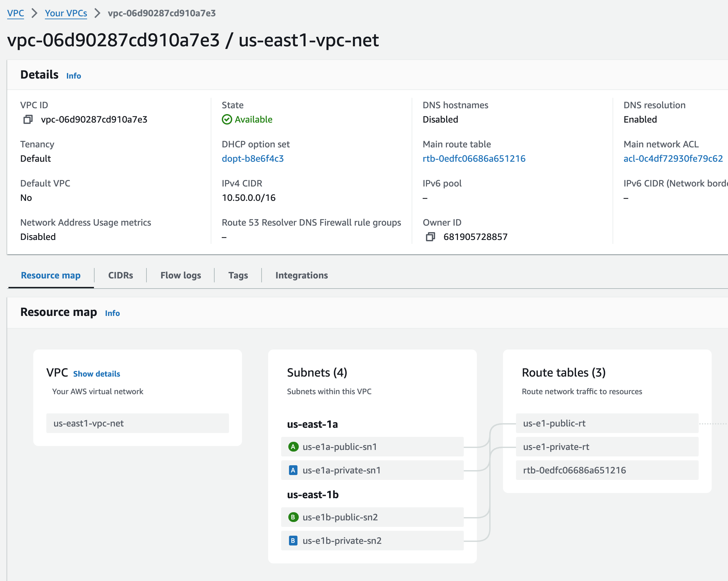Screen dimensions: 728x581
Task: Open DHCP option set dopt-b8e6f4c3
Action: pyautogui.click(x=252, y=159)
